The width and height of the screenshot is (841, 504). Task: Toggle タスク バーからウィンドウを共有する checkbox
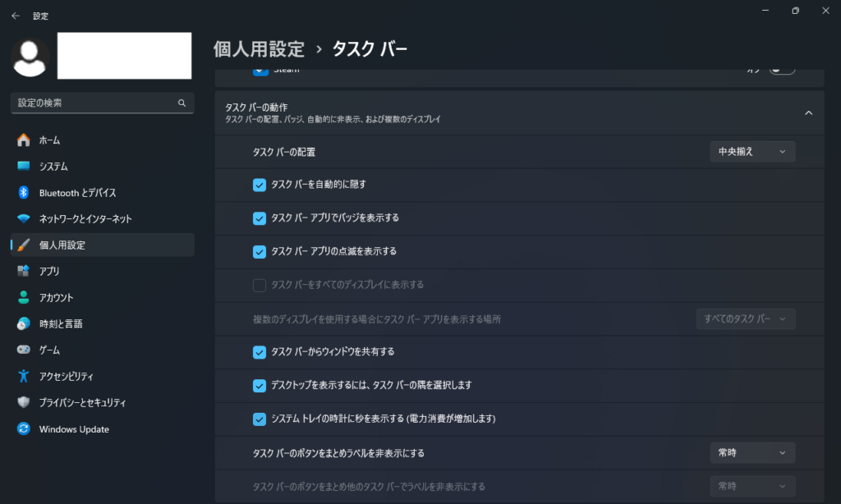tap(259, 352)
